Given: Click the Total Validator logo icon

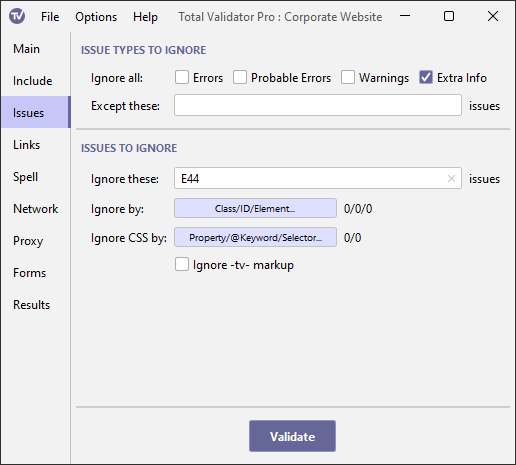Looking at the screenshot, I should [17, 16].
